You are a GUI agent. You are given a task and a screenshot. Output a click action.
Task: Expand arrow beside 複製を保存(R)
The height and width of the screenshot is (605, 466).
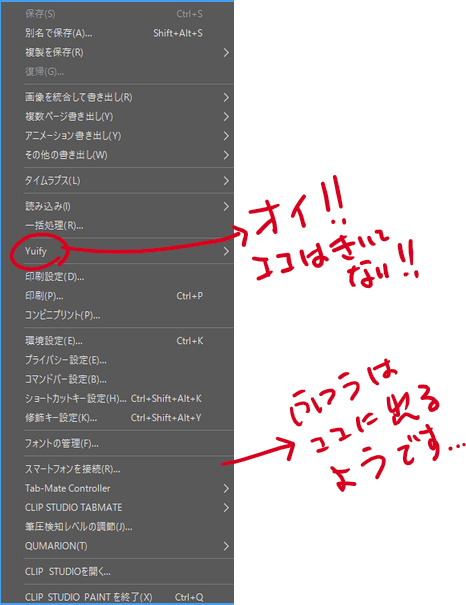click(226, 52)
